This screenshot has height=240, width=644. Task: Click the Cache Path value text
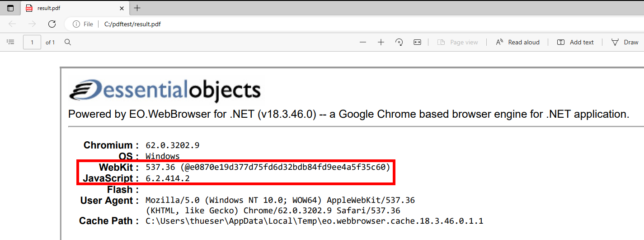click(314, 221)
